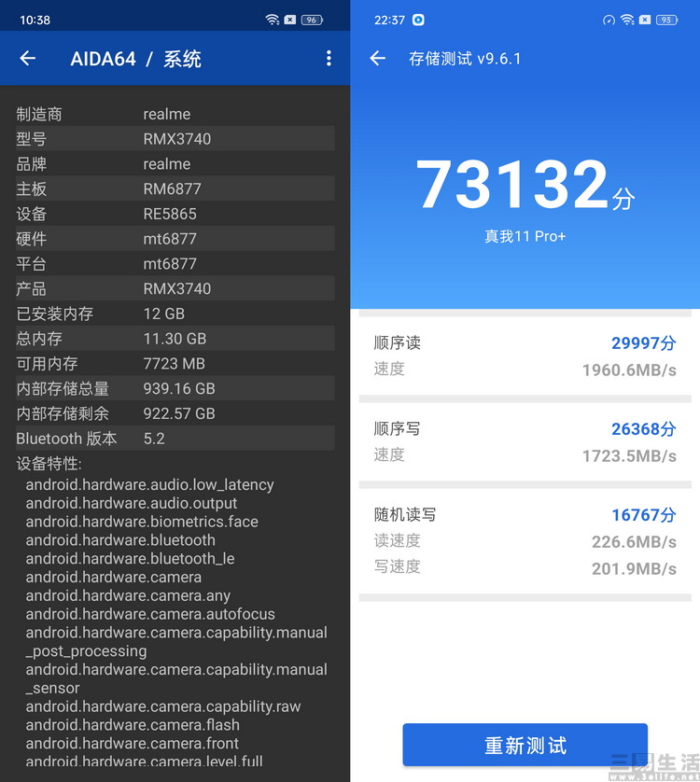This screenshot has height=782, width=700.
Task: Select the 总内存 11.30 GB row
Action: (x=175, y=338)
